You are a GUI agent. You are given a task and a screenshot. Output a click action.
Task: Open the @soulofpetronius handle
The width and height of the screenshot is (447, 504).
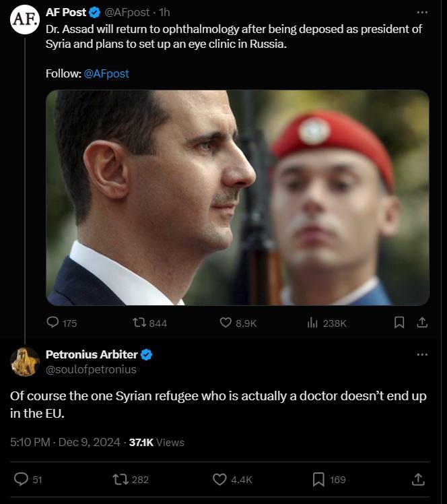click(91, 369)
